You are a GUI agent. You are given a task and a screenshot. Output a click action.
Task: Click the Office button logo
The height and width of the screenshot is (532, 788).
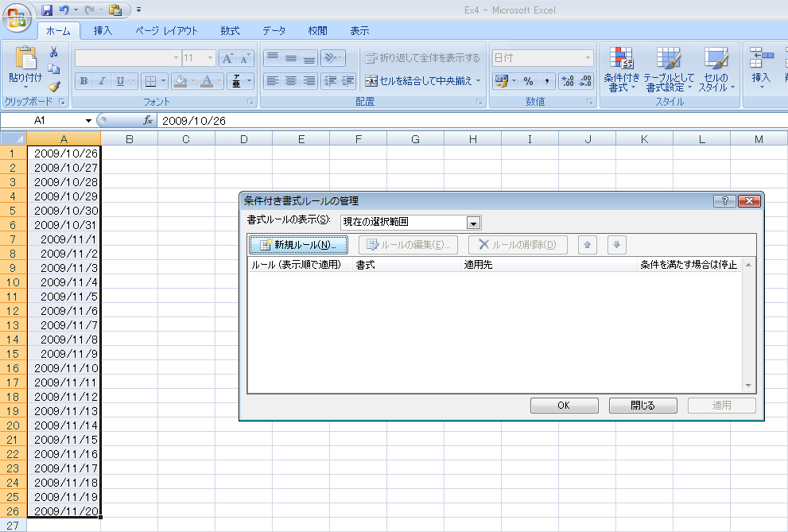point(17,16)
